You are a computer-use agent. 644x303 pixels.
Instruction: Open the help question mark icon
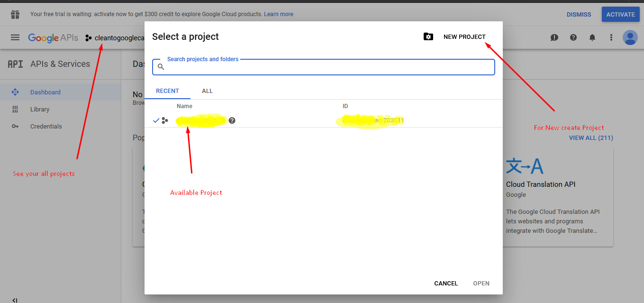pyautogui.click(x=573, y=37)
